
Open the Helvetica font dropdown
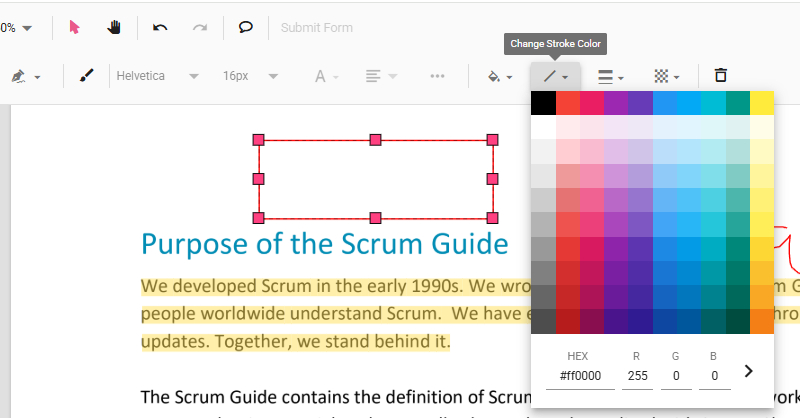[x=157, y=76]
